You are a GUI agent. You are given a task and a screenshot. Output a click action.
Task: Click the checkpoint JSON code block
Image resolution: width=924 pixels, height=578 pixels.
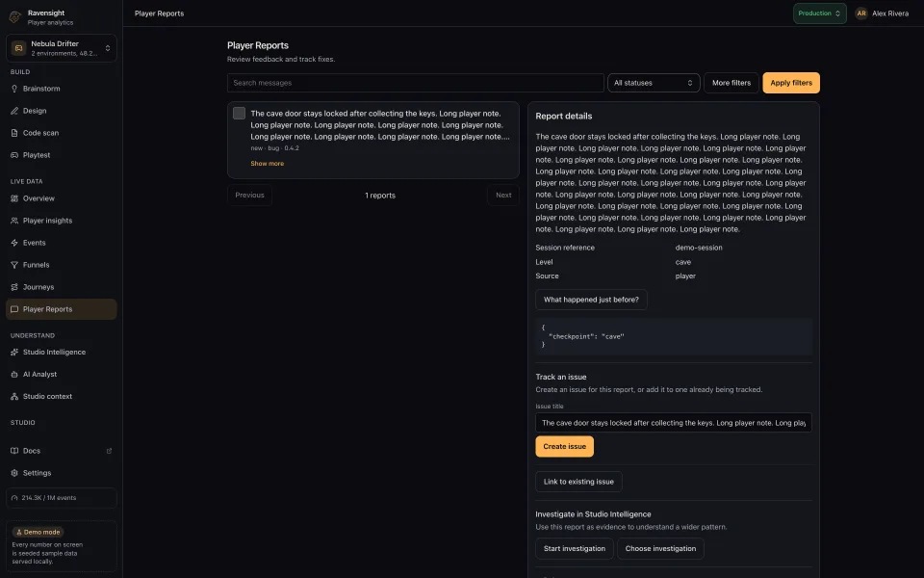674,336
